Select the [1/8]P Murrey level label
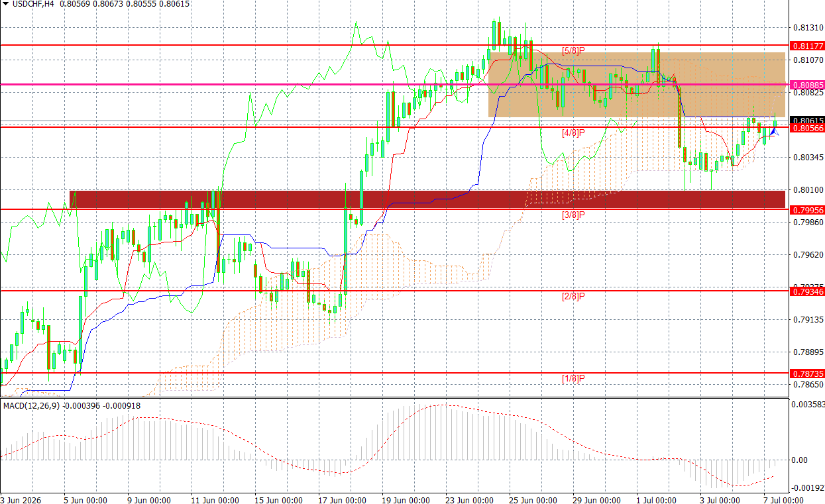This screenshot has width=825, height=504. pyautogui.click(x=573, y=378)
